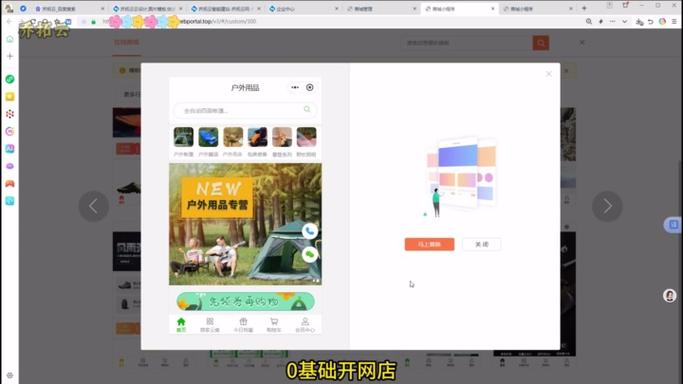Click the green magnifier in preview search box
The height and width of the screenshot is (384, 683).
click(307, 109)
